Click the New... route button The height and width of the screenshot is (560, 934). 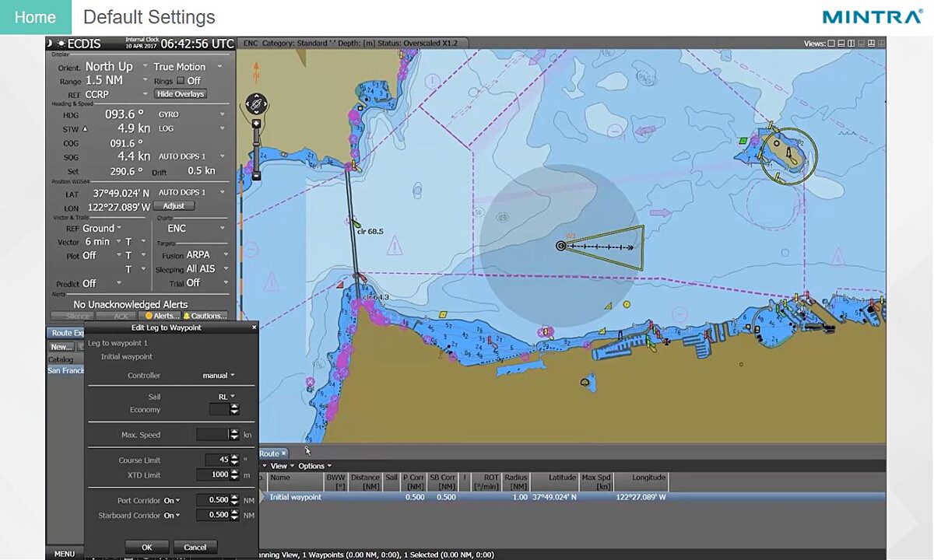tap(61, 347)
